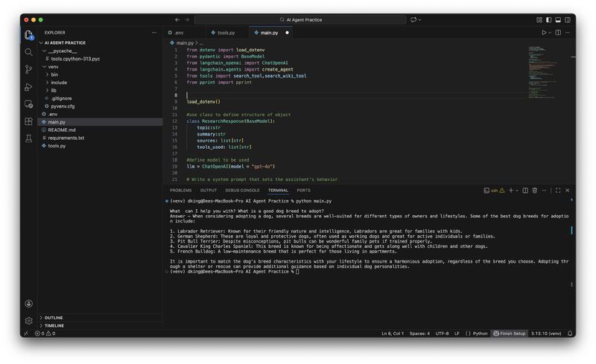Toggle the secondary side bar visibility

click(568, 20)
